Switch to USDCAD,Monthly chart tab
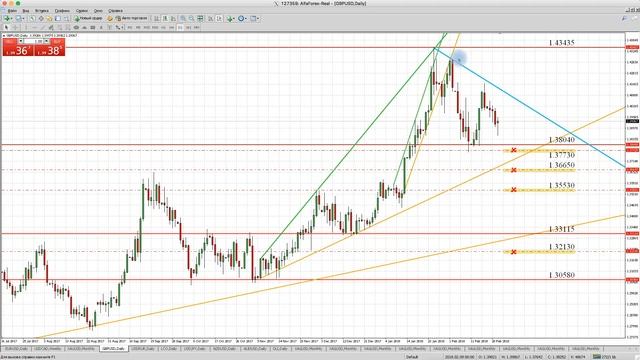Viewport: 640px width, 360px height. click(48, 349)
